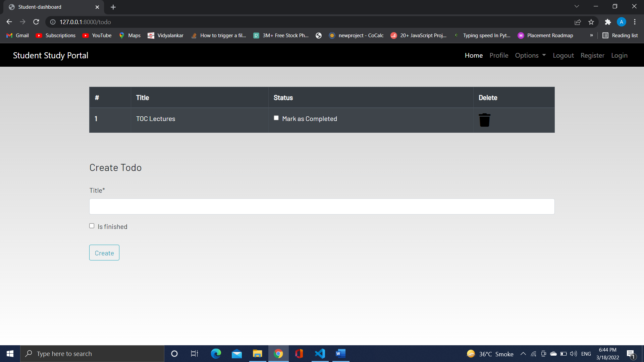The height and width of the screenshot is (362, 644).
Task: Show hidden bookmarks with the chevron arrows
Action: coord(592,35)
